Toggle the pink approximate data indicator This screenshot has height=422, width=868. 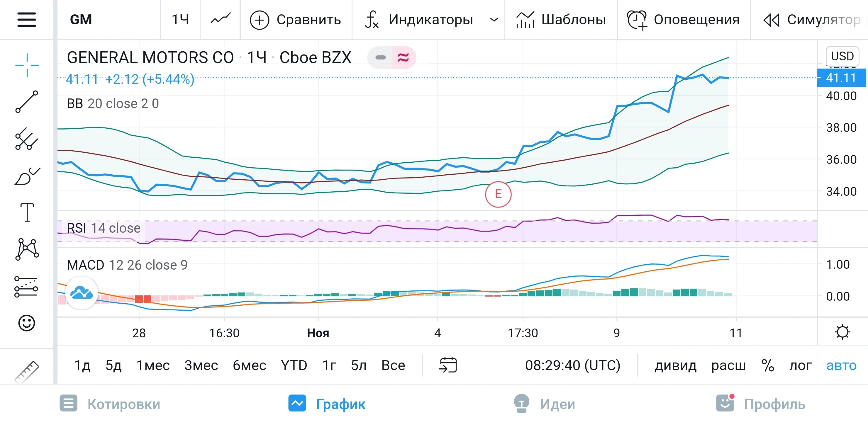pyautogui.click(x=403, y=58)
